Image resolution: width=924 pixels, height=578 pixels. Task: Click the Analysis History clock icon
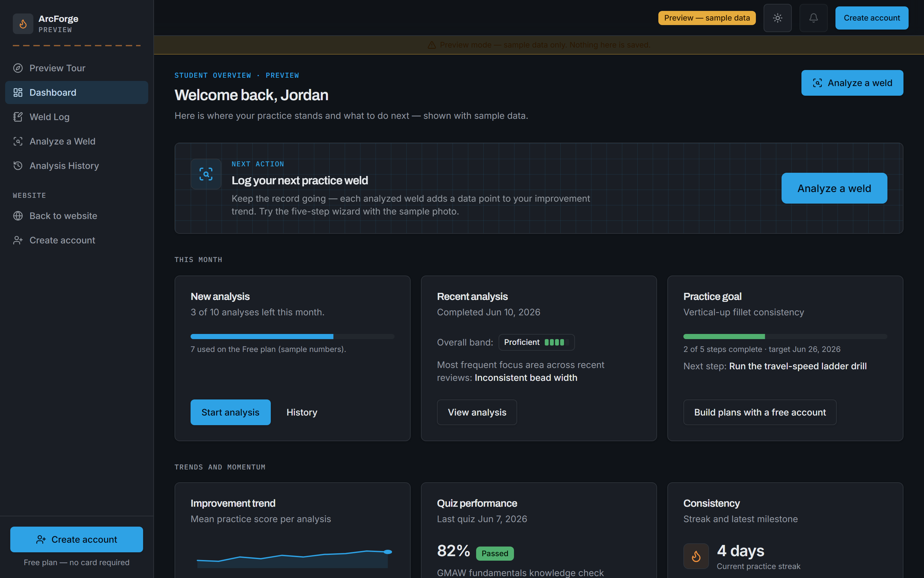click(x=18, y=165)
